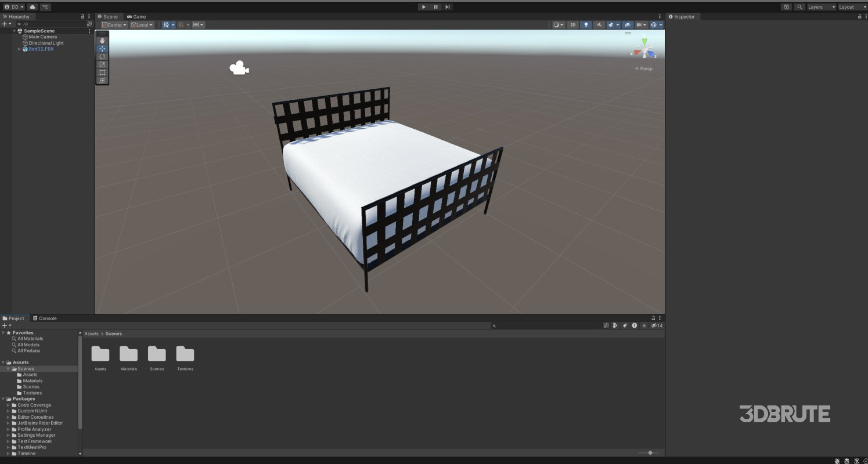
Task: Select the Scale tool in the Scene toolbar
Action: tap(102, 64)
